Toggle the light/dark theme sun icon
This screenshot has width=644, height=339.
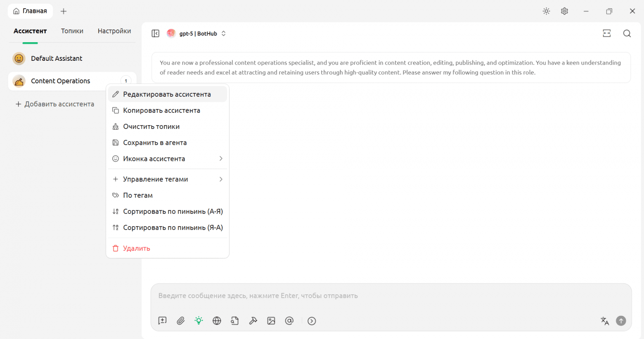point(546,11)
